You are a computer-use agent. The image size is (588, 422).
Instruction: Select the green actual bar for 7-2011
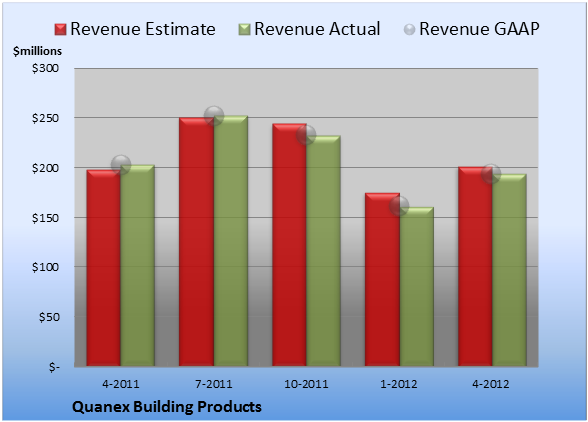(231, 241)
